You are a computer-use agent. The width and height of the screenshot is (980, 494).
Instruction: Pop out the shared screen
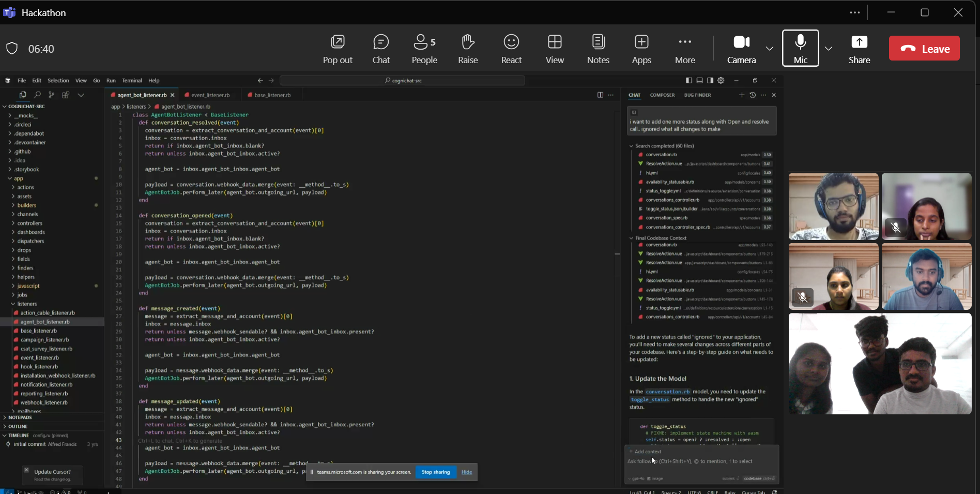pos(338,49)
